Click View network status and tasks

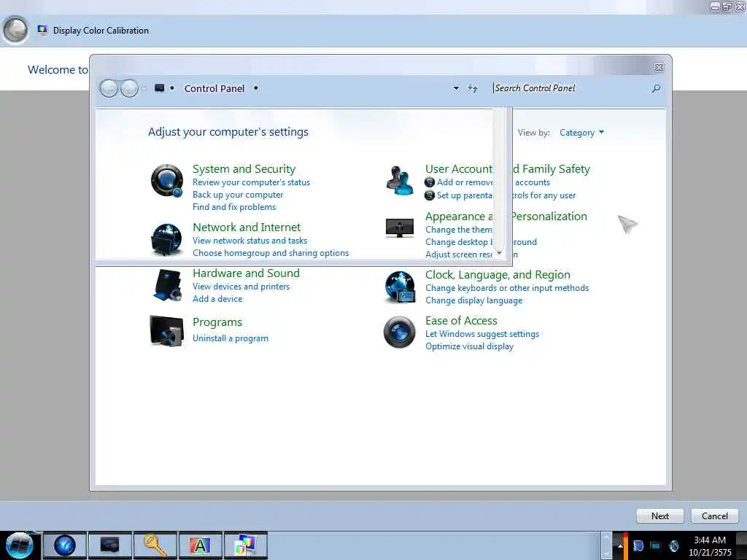click(249, 241)
